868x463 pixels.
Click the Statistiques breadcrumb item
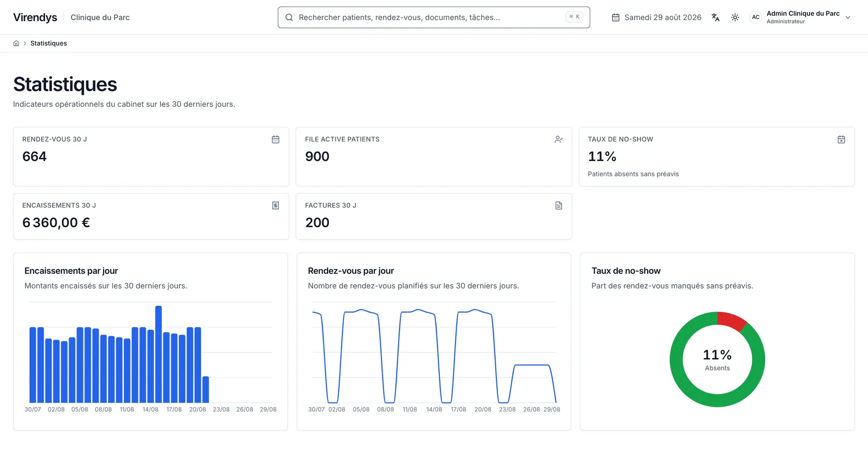(49, 43)
